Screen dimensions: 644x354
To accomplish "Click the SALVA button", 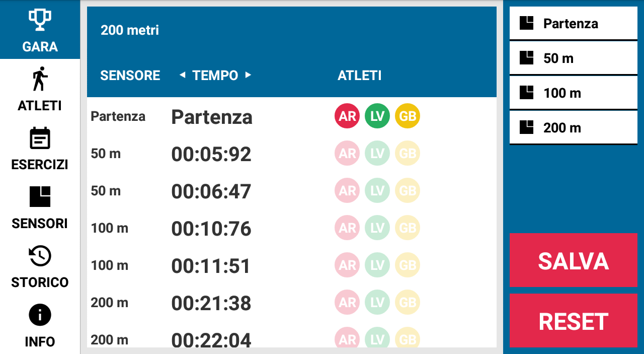I will tap(574, 260).
